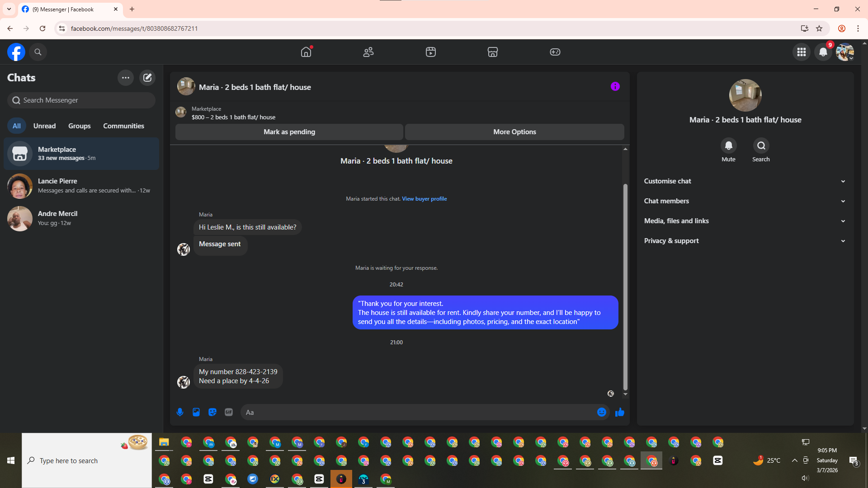Expand Media, files and links section
This screenshot has width=868, height=488.
[745, 221]
